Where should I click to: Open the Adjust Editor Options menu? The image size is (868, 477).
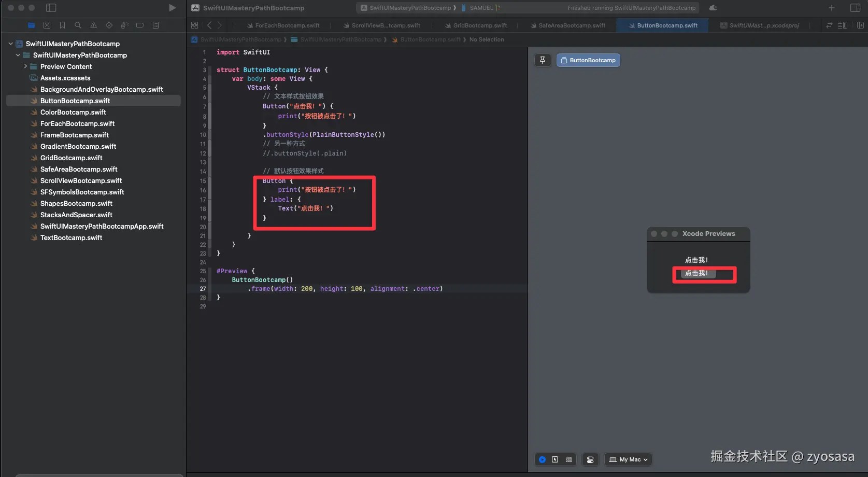coord(843,25)
